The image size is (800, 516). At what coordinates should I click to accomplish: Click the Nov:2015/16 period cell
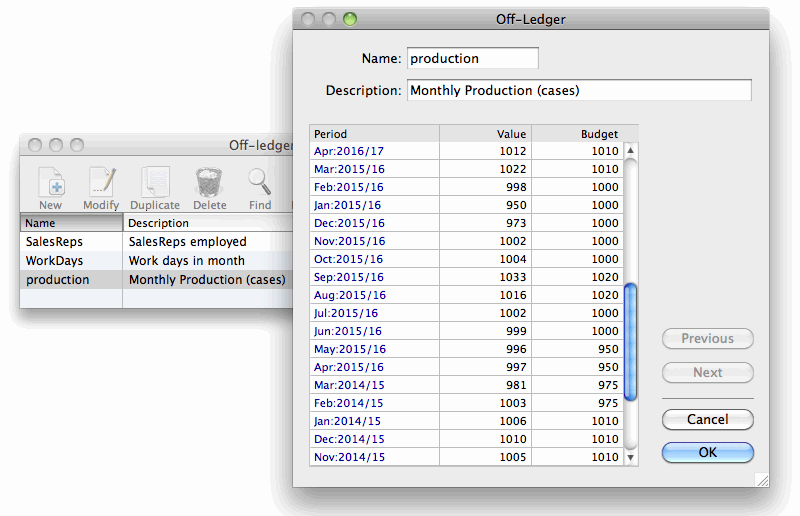click(x=374, y=241)
